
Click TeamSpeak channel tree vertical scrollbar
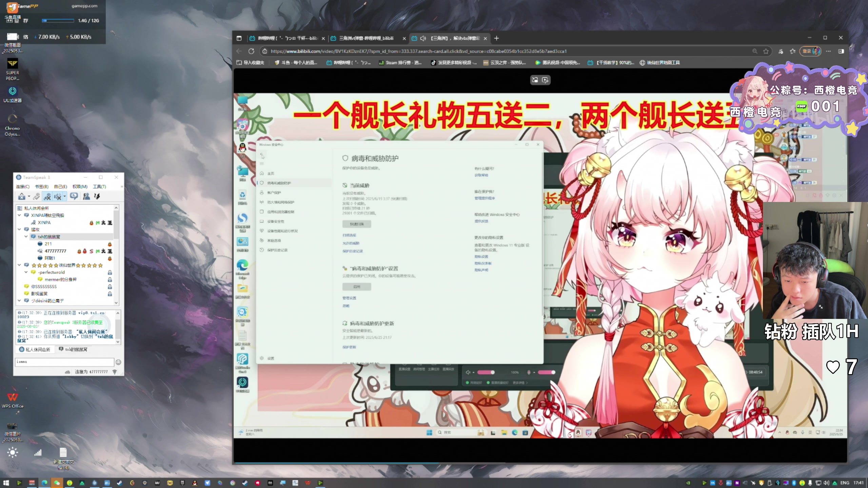[116, 255]
